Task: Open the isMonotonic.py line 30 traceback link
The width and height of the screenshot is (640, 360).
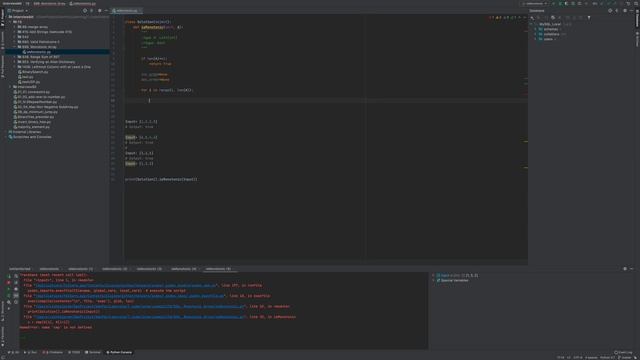Action: pyautogui.click(x=140, y=317)
